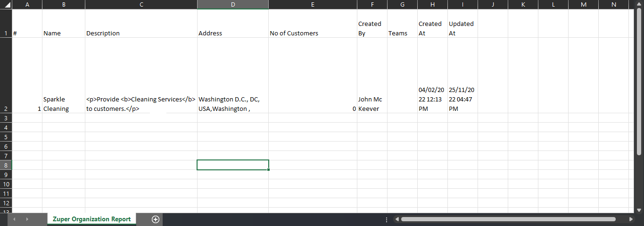Image resolution: width=644 pixels, height=226 pixels.
Task: Click the horizontal scrollbar right arrow
Action: click(631, 219)
